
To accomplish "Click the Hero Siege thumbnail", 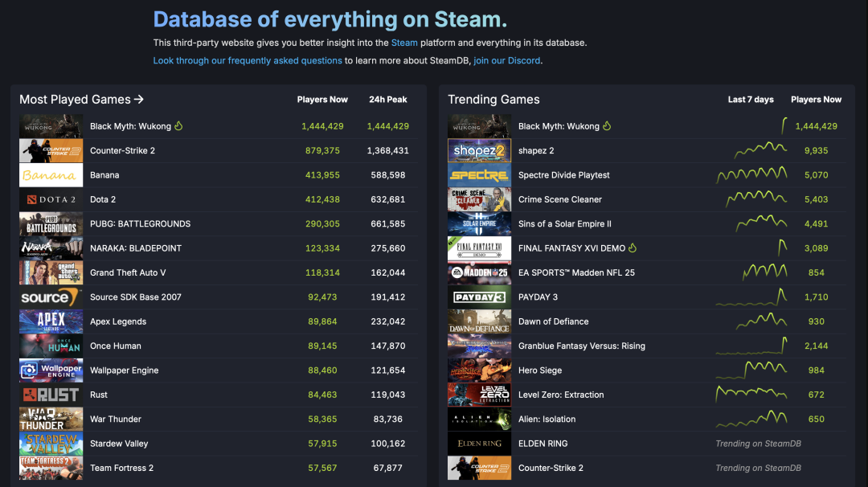I will [479, 370].
